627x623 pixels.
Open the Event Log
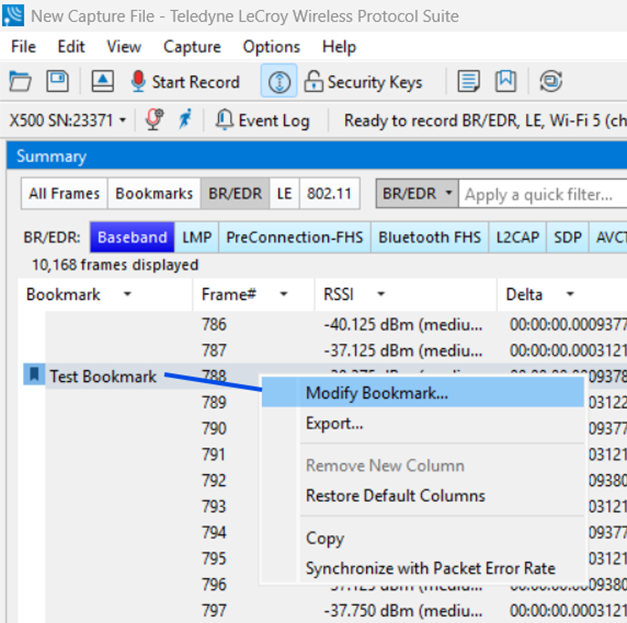(263, 120)
